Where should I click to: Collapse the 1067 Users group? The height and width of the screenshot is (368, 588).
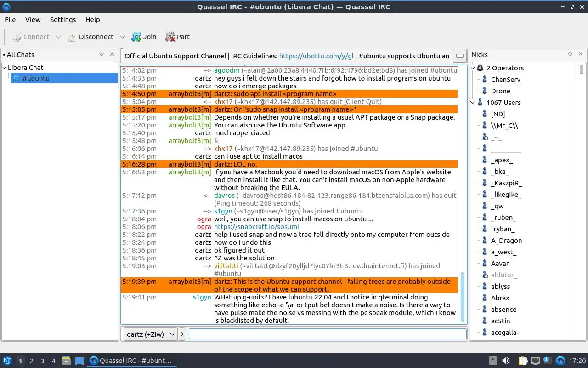tap(473, 103)
